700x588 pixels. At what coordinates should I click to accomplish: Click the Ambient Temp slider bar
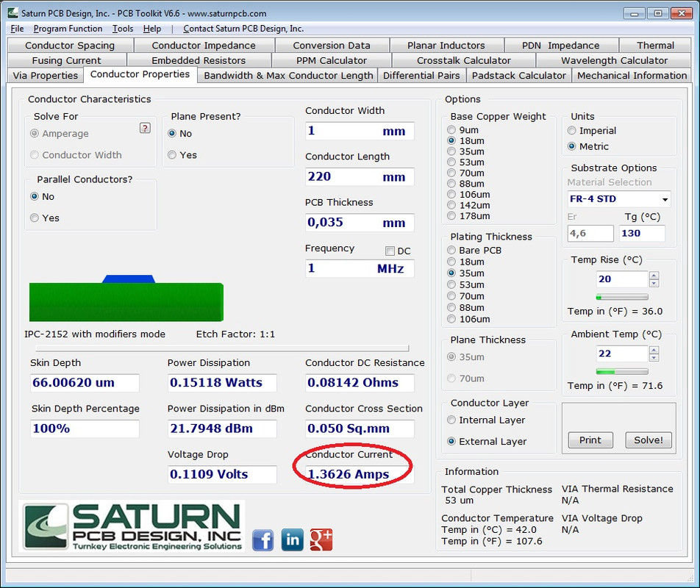[622, 372]
